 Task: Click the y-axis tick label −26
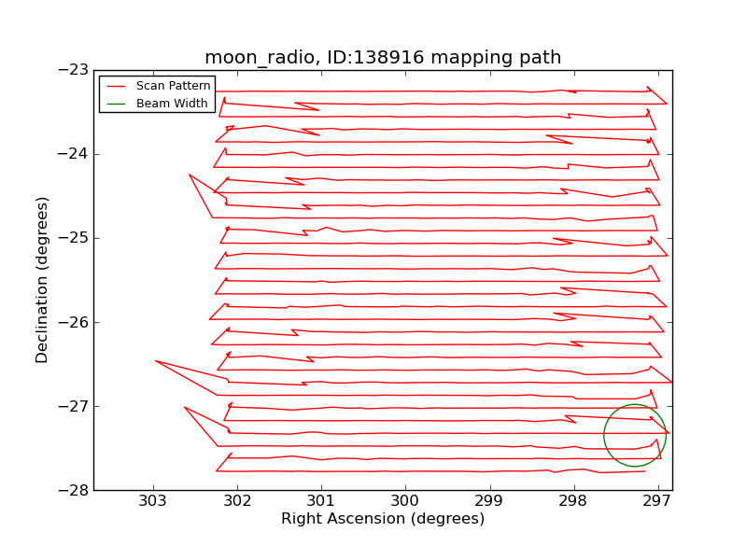(73, 322)
